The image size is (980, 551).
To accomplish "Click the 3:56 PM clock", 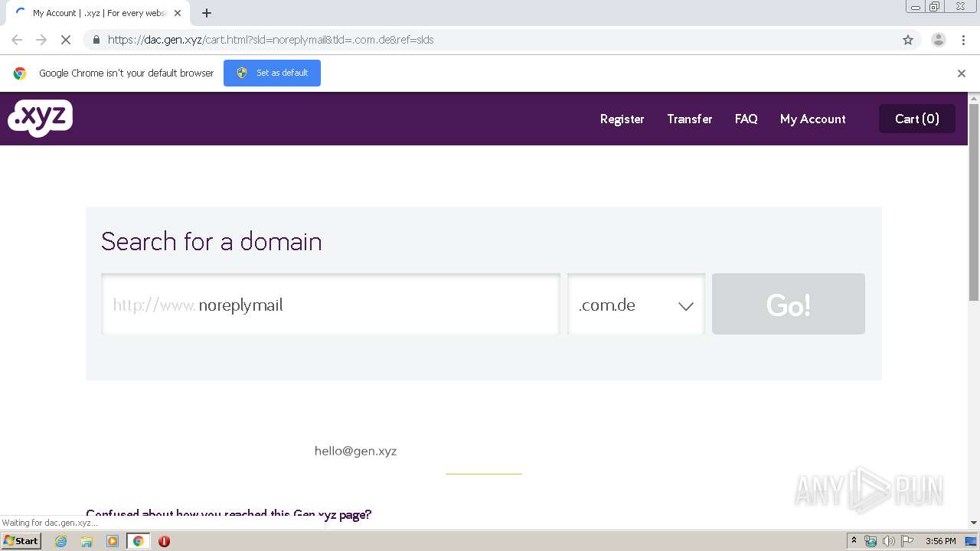I will point(940,541).
